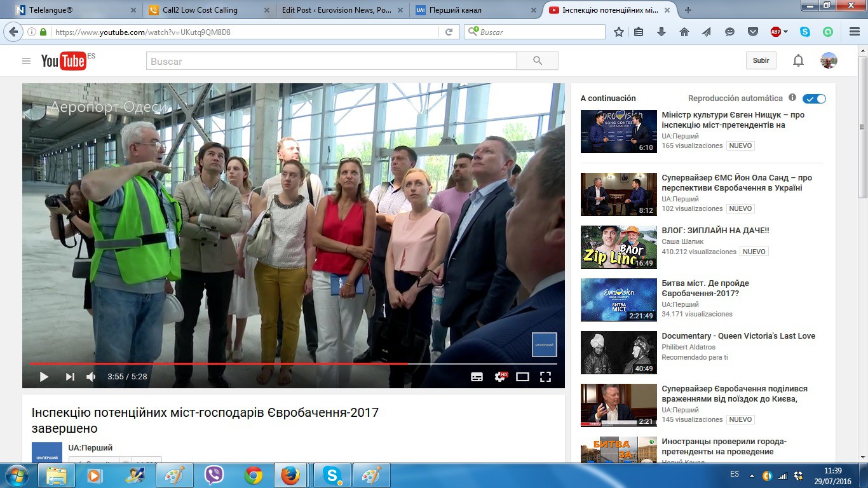868x488 pixels.
Task: Open Skype from the taskbar
Action: [x=331, y=475]
